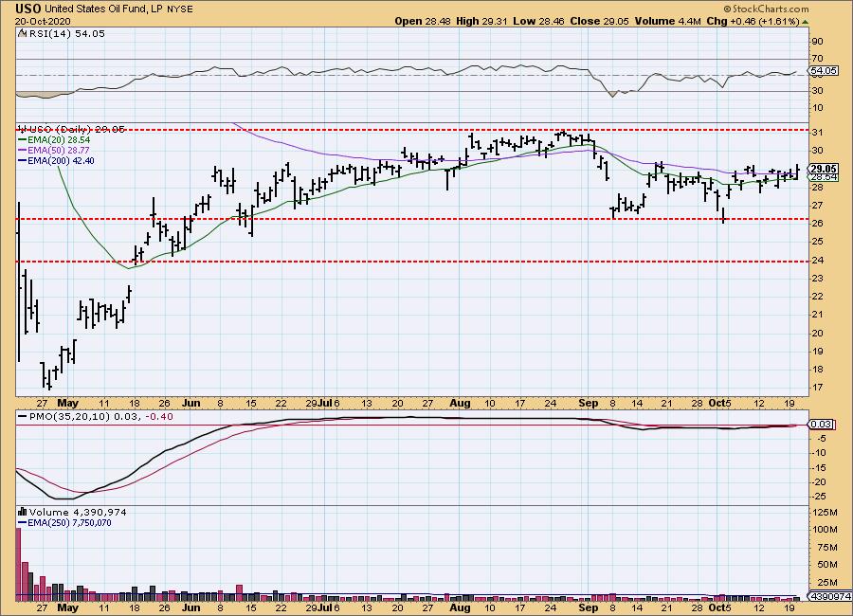The width and height of the screenshot is (853, 616).
Task: Click the 50M label on the volume axis
Action: pos(826,565)
